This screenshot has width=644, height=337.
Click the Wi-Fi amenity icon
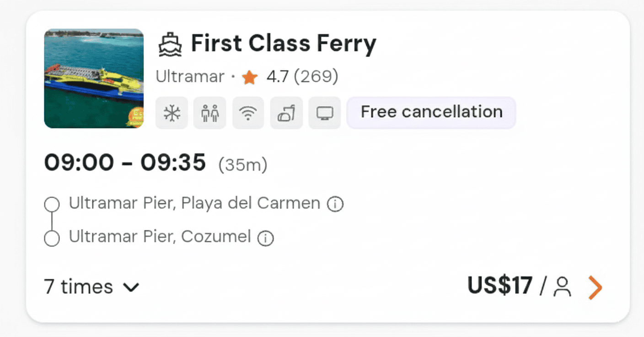click(248, 113)
